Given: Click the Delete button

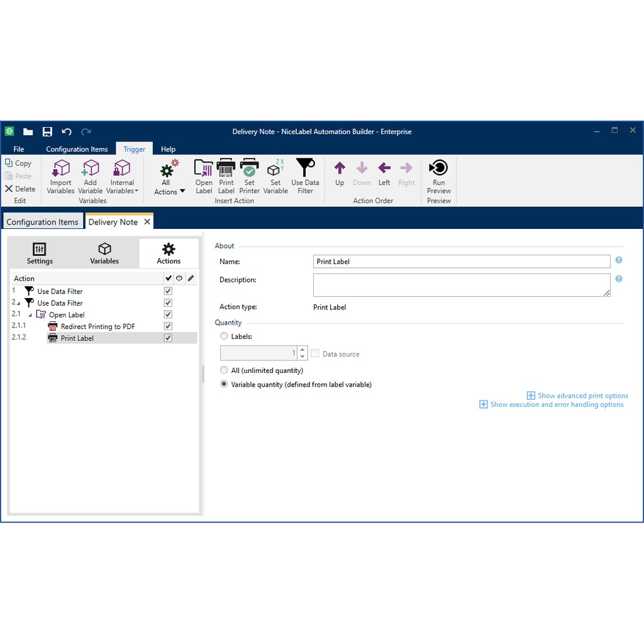Looking at the screenshot, I should [20, 189].
